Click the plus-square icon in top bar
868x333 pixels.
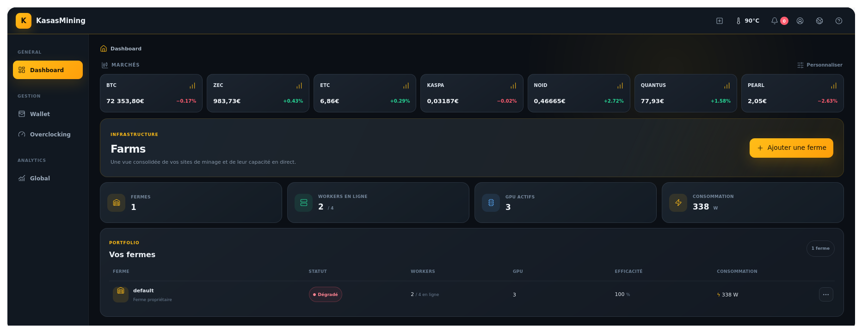pos(720,21)
